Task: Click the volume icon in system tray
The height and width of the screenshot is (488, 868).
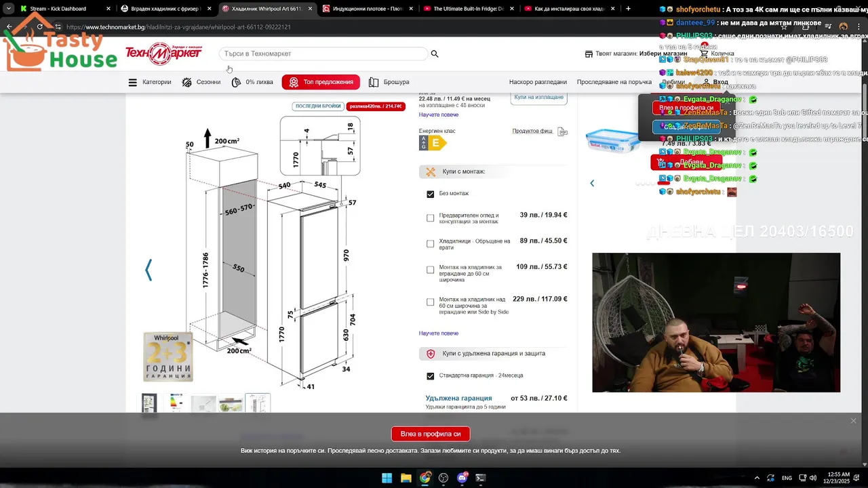Action: tap(813, 478)
